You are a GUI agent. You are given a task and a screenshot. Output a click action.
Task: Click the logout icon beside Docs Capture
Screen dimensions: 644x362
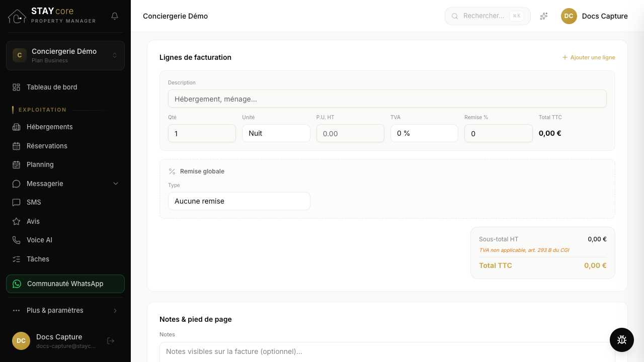coord(111,341)
